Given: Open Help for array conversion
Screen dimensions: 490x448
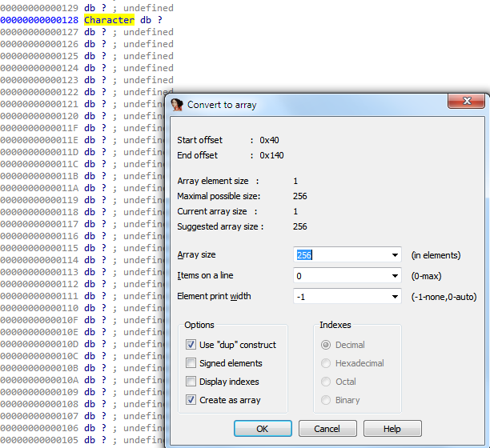Looking at the screenshot, I should point(392,429).
